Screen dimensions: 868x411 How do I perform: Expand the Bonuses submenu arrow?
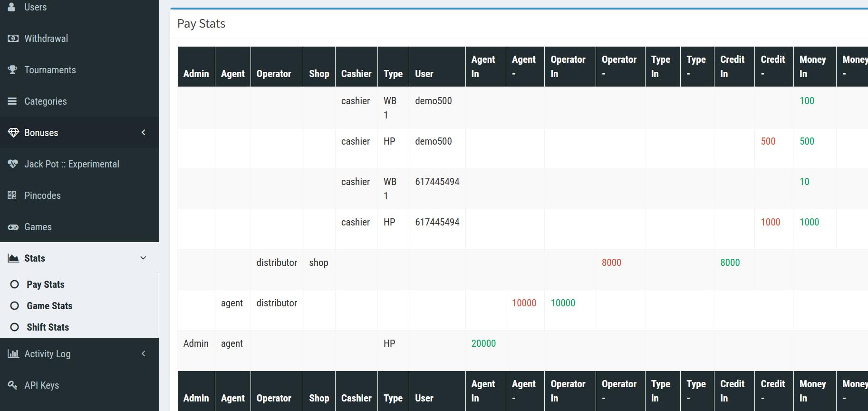coord(143,132)
